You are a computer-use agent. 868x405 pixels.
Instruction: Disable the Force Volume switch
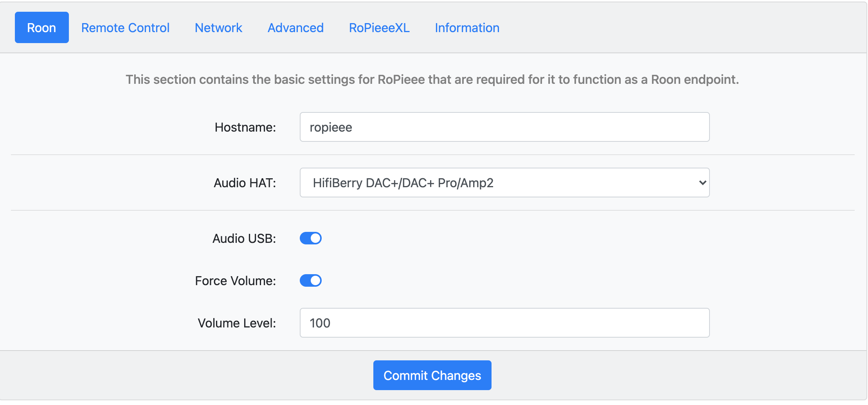311,280
